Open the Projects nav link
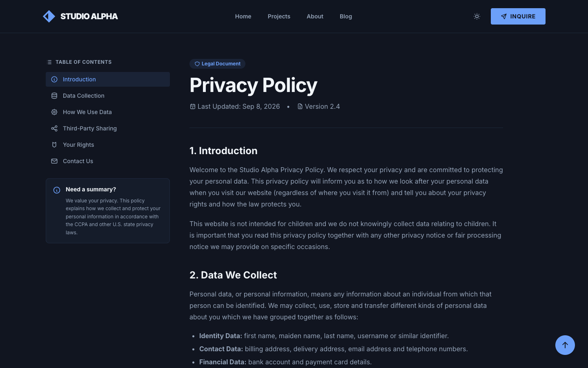 click(279, 16)
